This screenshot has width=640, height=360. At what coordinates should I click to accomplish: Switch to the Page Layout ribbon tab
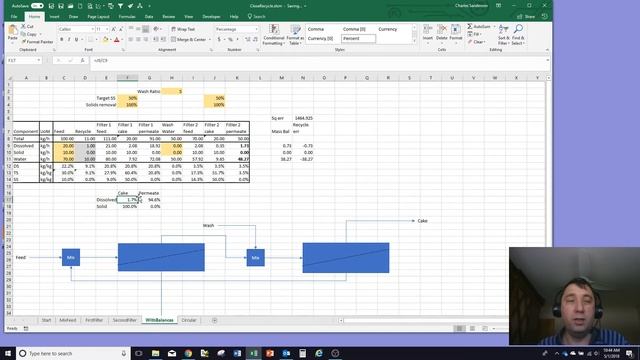(98, 17)
